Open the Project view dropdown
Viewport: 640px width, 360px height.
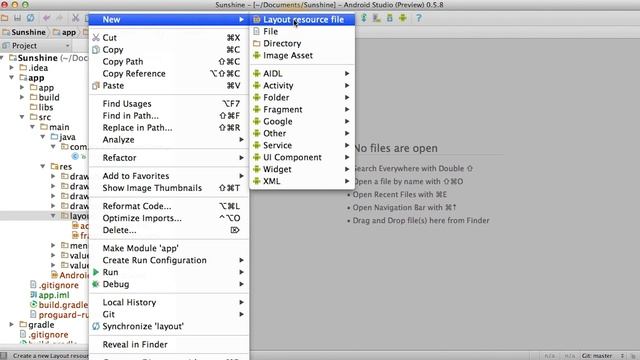pos(68,46)
